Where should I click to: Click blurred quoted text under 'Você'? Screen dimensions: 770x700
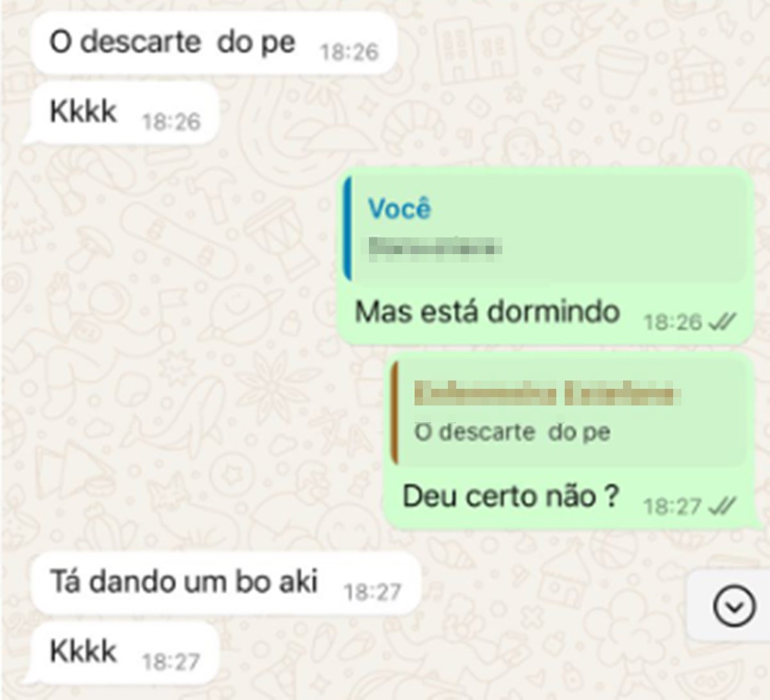(435, 248)
